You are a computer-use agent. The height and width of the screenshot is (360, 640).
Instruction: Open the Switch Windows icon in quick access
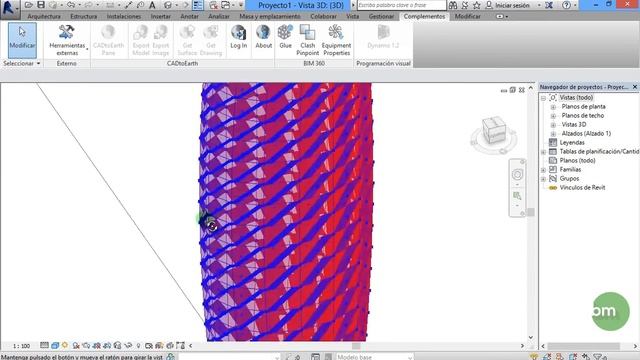click(x=226, y=5)
